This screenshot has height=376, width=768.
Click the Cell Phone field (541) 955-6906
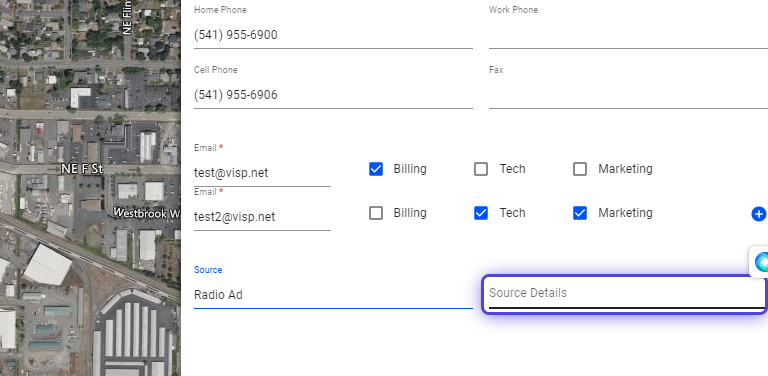point(333,95)
